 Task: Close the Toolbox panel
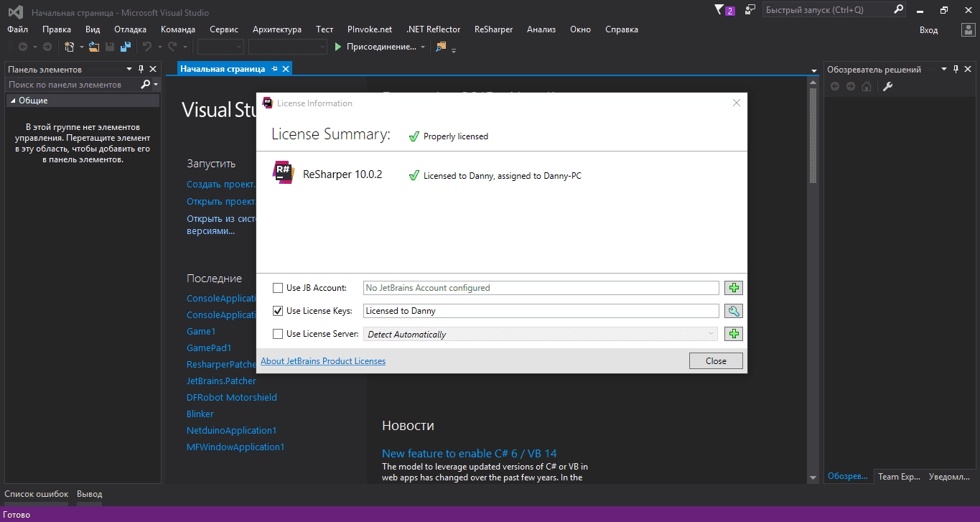(153, 69)
